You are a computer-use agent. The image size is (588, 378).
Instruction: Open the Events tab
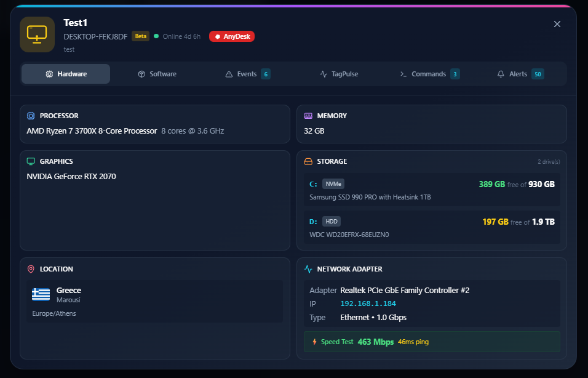click(247, 74)
